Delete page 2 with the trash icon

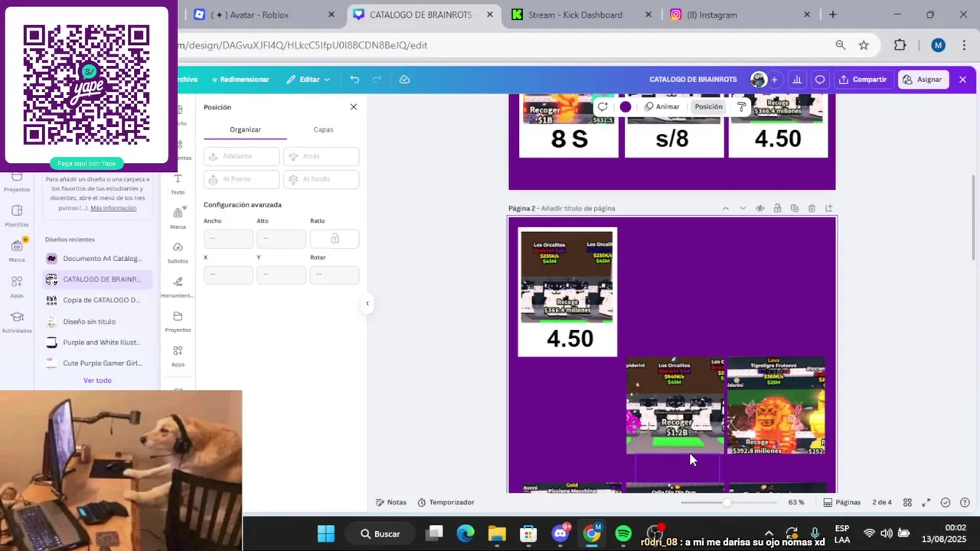point(812,208)
